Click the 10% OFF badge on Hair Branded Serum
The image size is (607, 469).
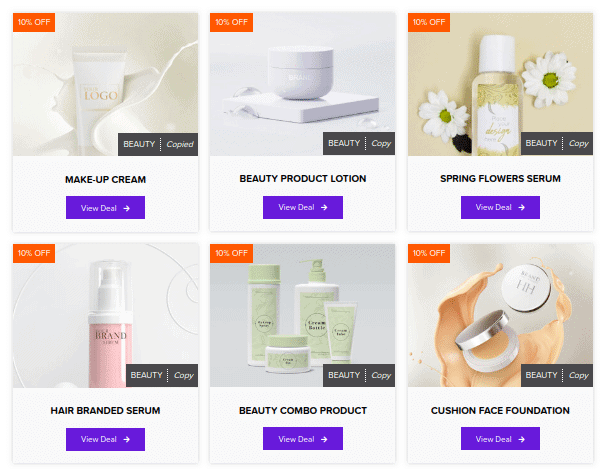[34, 253]
